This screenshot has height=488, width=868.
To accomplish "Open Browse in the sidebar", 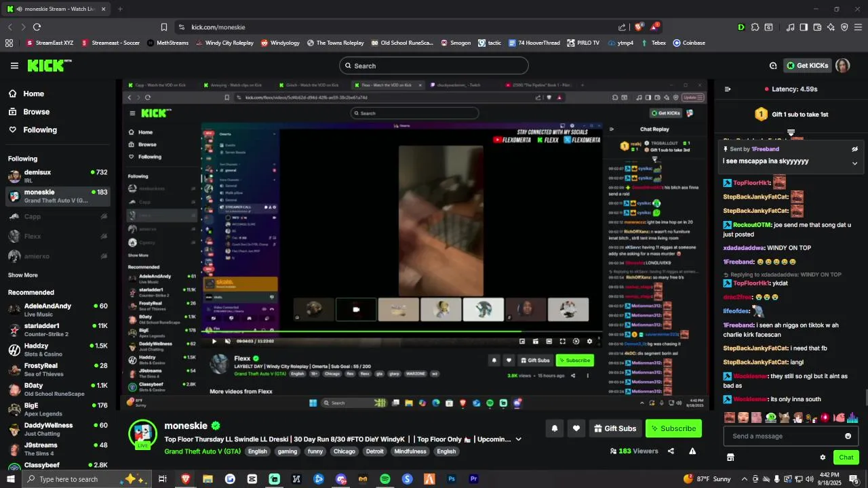I will pyautogui.click(x=28, y=112).
